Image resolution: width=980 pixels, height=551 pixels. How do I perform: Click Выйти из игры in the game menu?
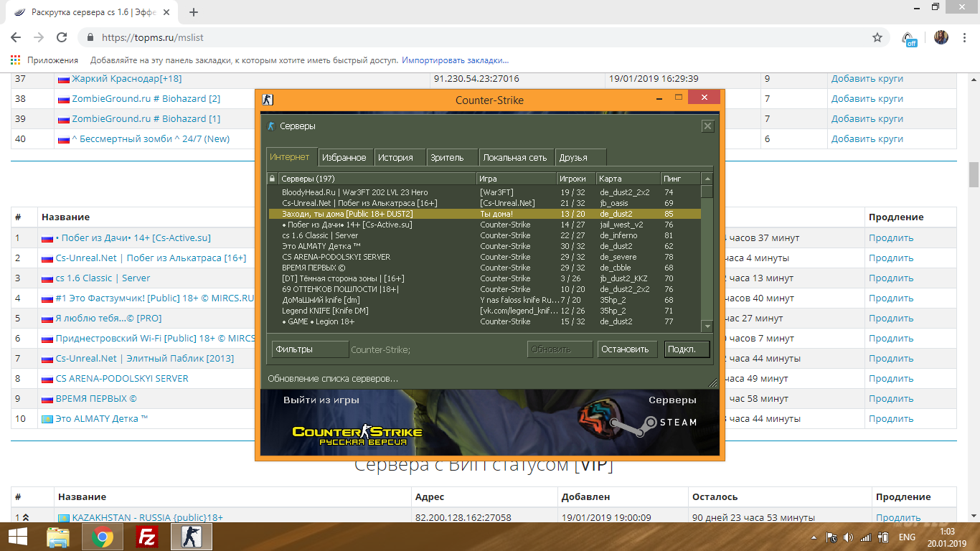coord(321,400)
